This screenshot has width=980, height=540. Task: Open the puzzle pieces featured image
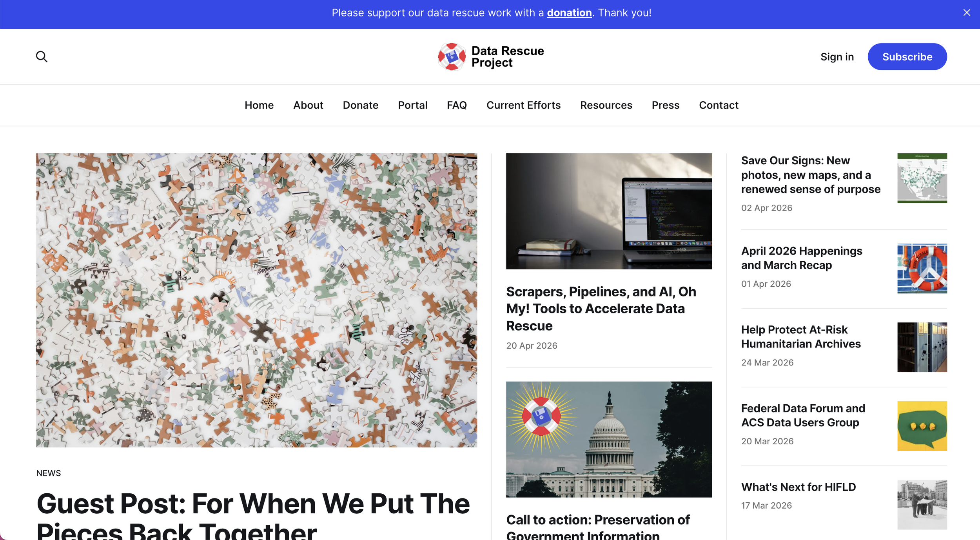[256, 300]
